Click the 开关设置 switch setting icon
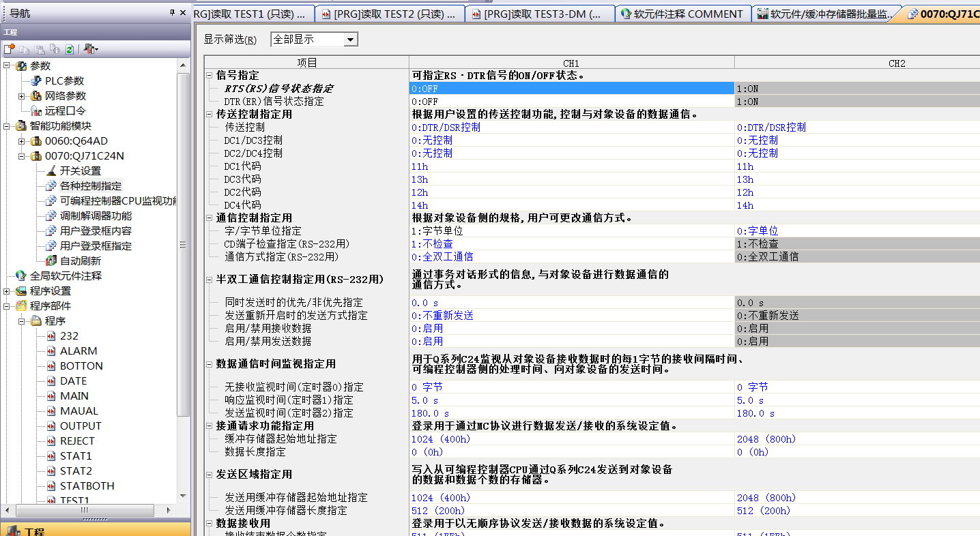This screenshot has width=980, height=536. tap(51, 171)
